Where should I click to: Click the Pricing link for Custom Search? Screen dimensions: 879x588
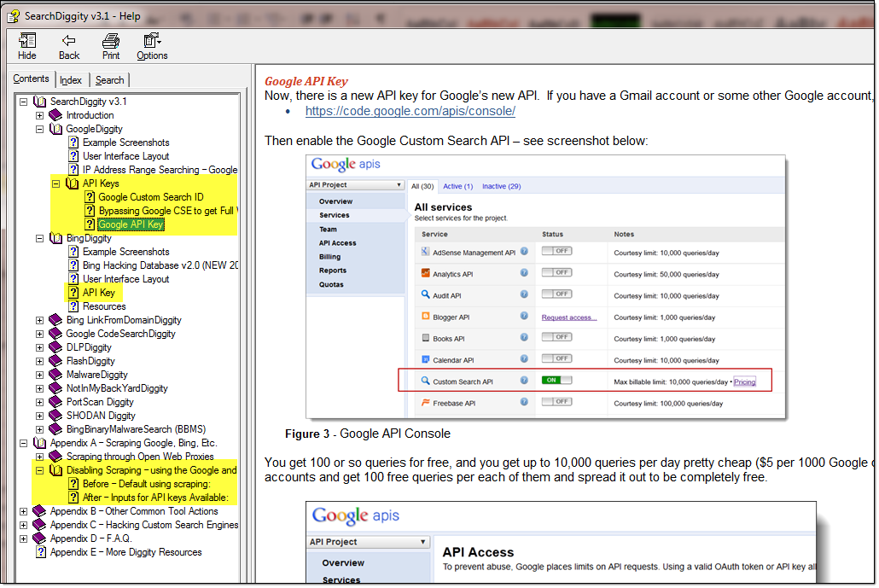coord(744,382)
